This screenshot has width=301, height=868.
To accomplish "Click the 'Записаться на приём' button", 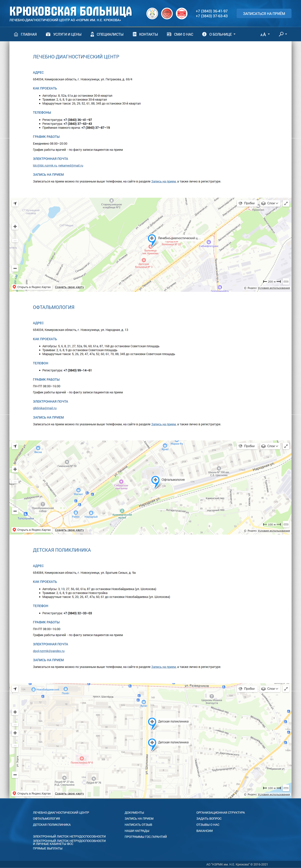I will (x=264, y=13).
